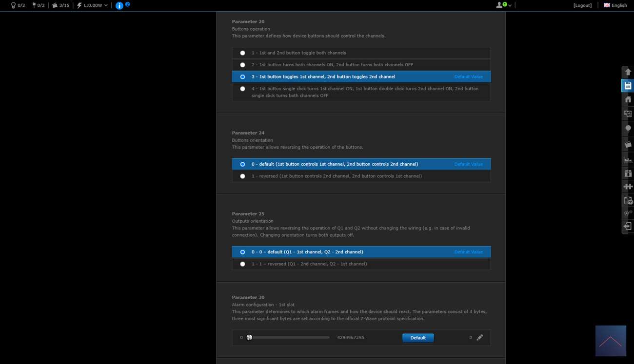Expand the L:0.00W power dropdown

pyautogui.click(x=106, y=5)
